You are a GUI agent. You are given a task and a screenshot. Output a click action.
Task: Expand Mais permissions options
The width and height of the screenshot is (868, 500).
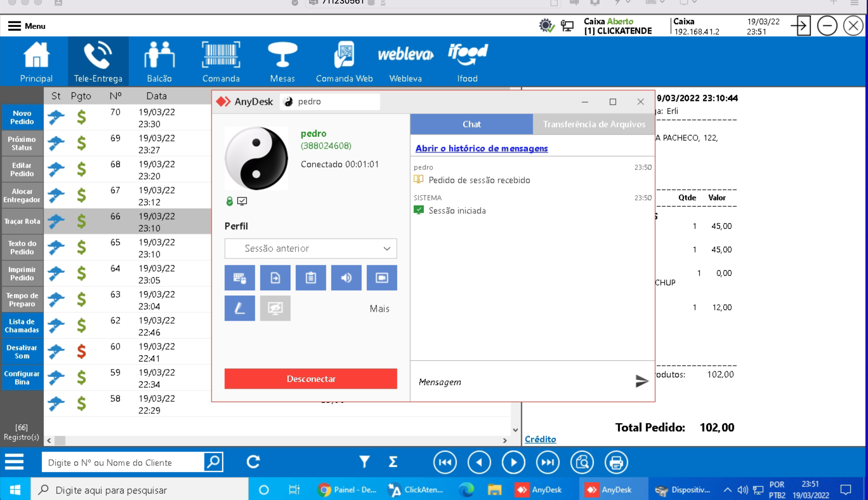pyautogui.click(x=379, y=309)
